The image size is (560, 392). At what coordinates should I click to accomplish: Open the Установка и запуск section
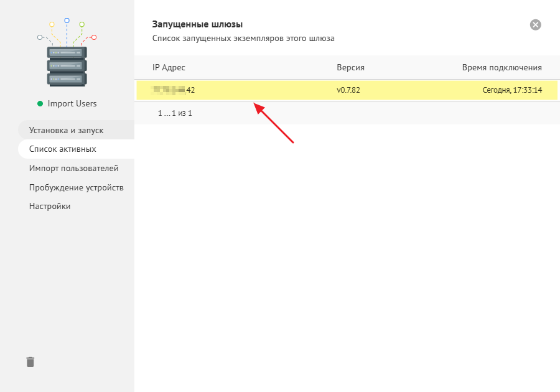pyautogui.click(x=66, y=131)
